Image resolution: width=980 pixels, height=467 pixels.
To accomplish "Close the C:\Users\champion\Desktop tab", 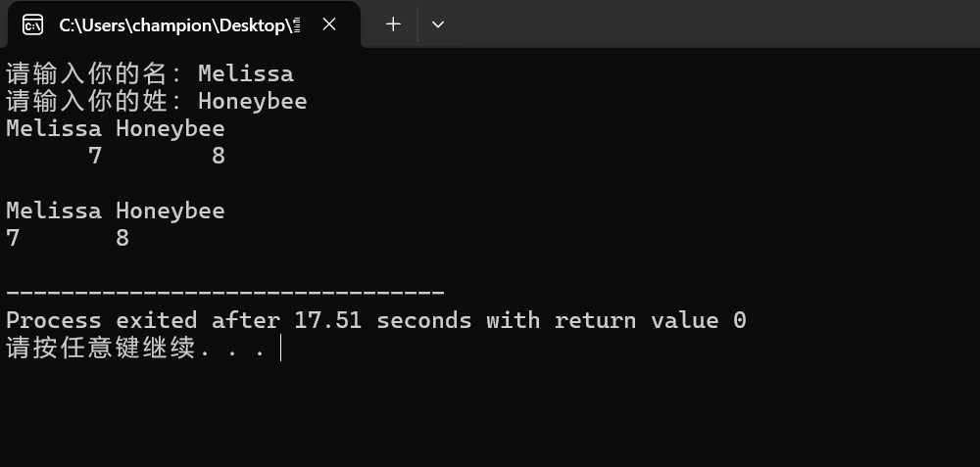I will click(329, 24).
